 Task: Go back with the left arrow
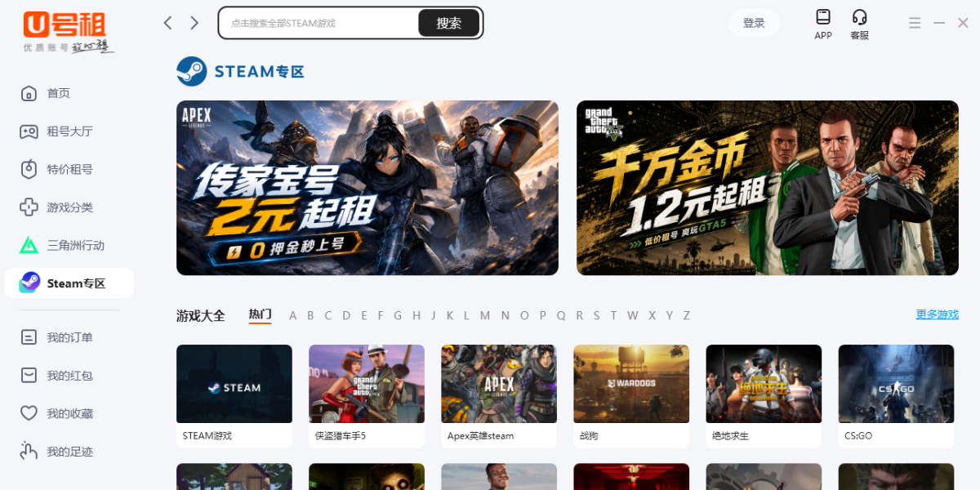tap(167, 23)
